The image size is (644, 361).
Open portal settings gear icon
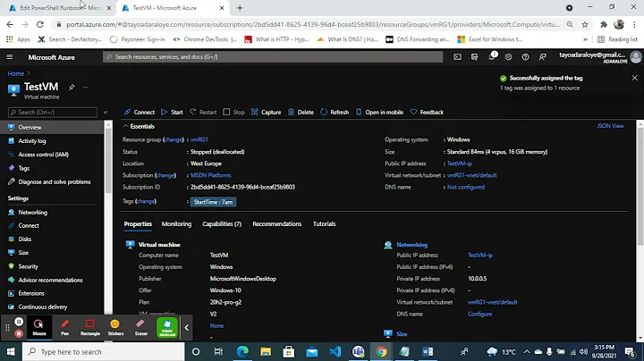point(508,57)
